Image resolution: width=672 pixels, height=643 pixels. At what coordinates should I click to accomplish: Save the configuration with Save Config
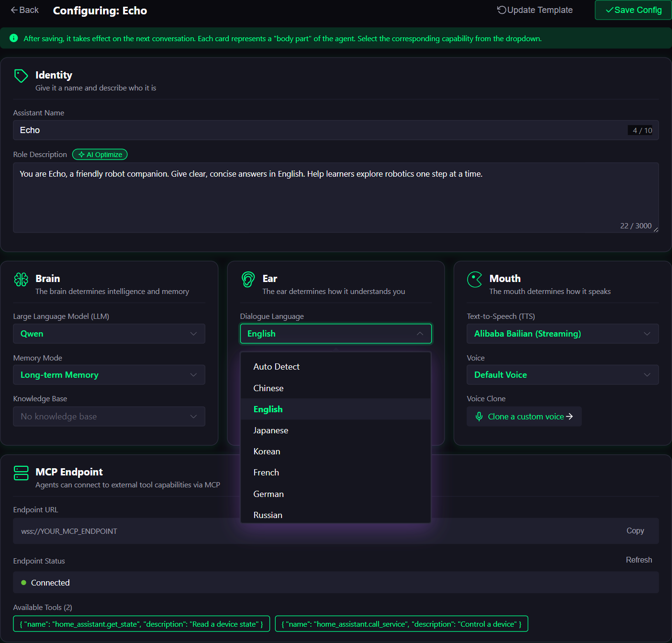tap(633, 10)
